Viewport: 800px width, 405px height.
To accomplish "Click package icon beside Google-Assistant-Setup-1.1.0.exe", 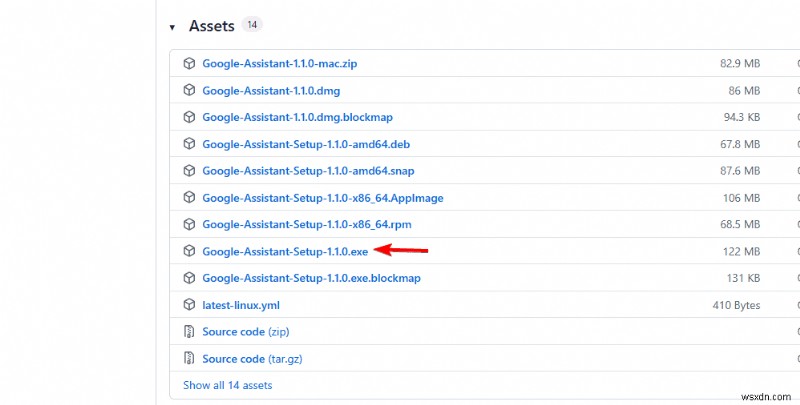I will point(189,251).
